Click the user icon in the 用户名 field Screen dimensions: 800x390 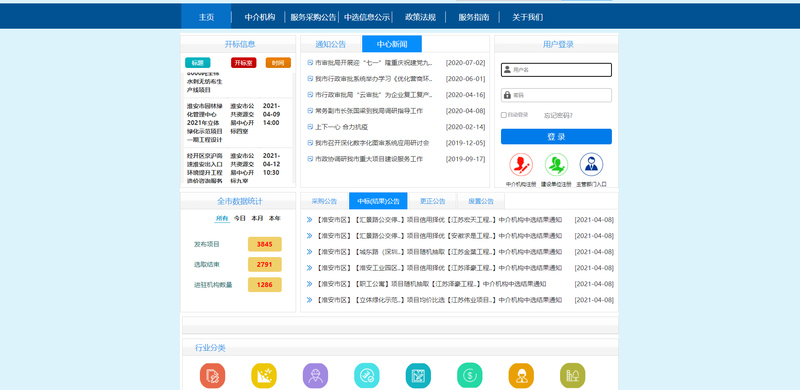pyautogui.click(x=507, y=69)
